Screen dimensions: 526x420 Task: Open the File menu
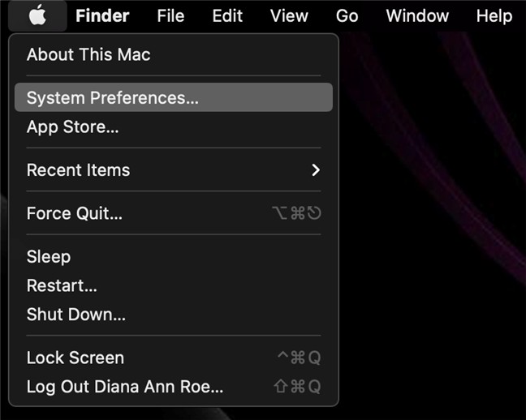point(170,15)
